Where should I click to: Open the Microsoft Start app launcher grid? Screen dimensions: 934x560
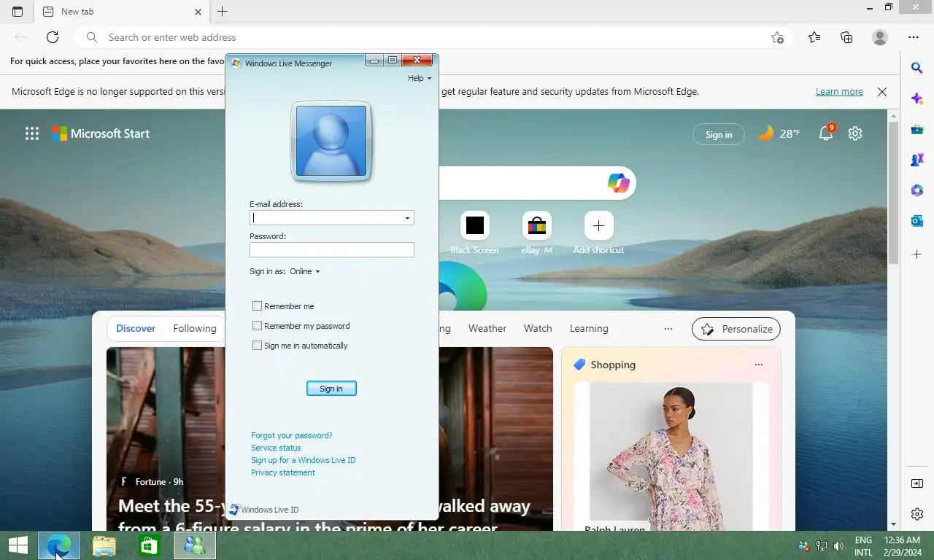pos(32,133)
